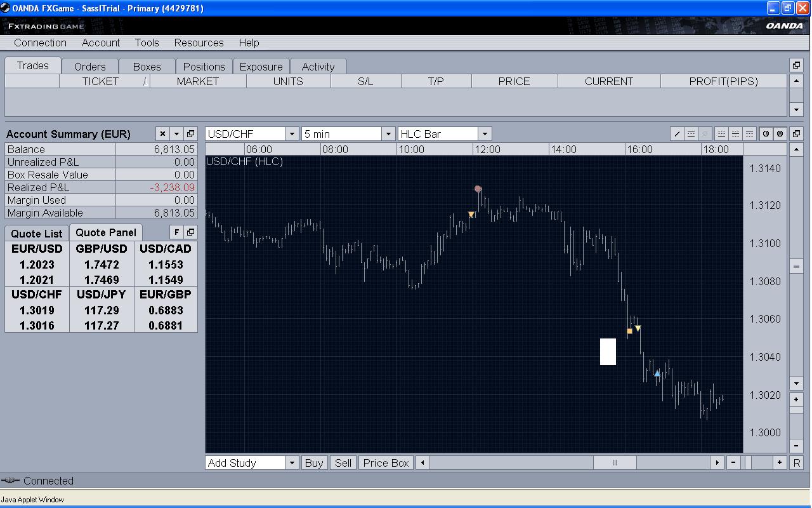Click the chart scroll right arrow
The height and width of the screenshot is (508, 812).
pos(717,463)
